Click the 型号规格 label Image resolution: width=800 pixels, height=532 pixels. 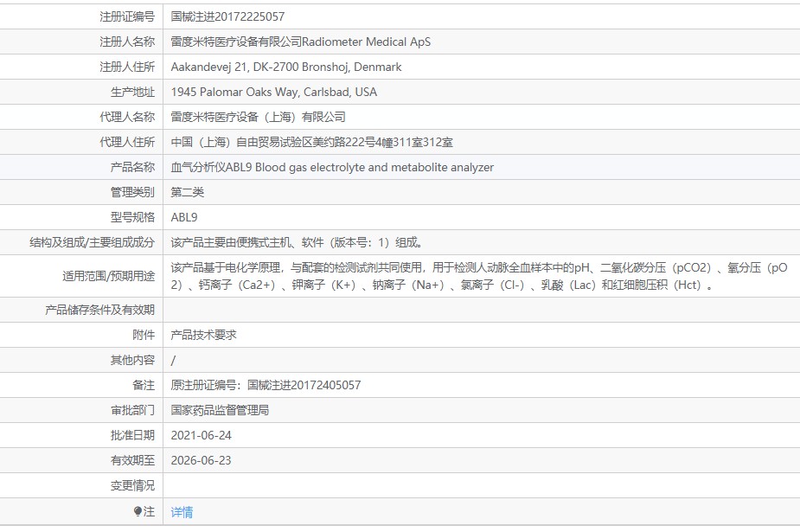132,217
